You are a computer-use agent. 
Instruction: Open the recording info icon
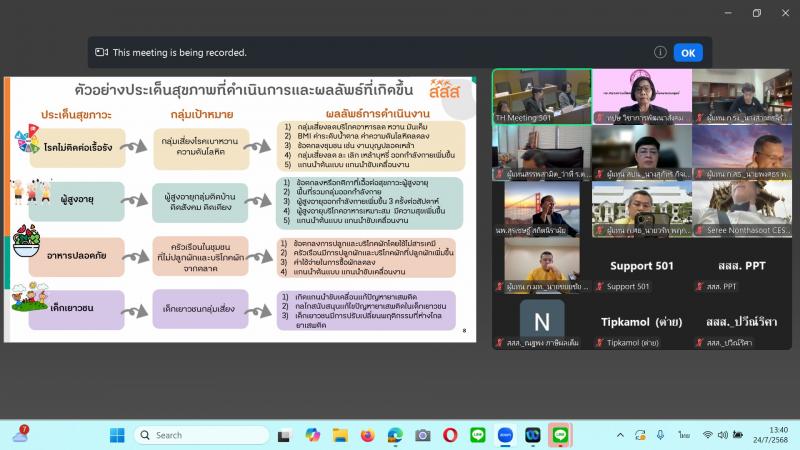pos(660,52)
